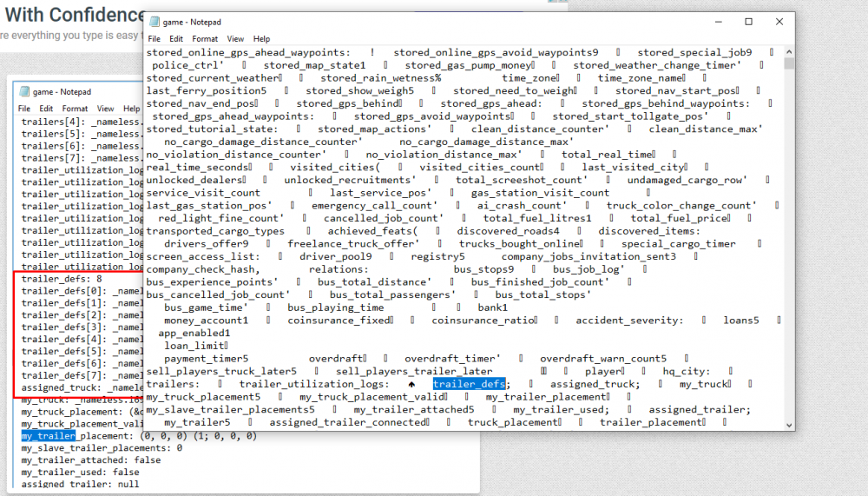Viewport: 868px width, 496px height.
Task: Open the File menu in the background Notepad
Action: [x=24, y=109]
